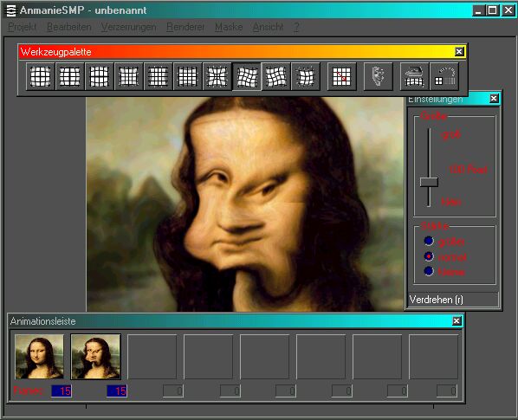This screenshot has width=518, height=420.
Task: Click the 'Verdrehen (r)' status label
Action: tap(436, 300)
